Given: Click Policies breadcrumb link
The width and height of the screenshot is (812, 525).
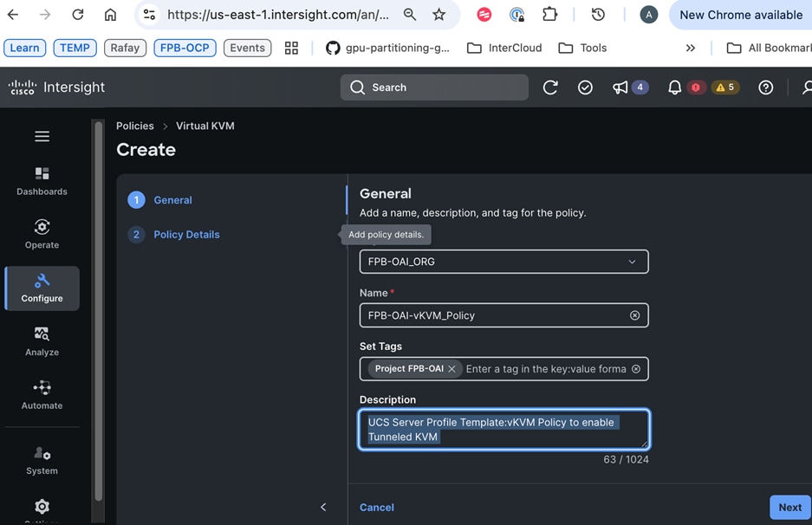Looking at the screenshot, I should (134, 126).
